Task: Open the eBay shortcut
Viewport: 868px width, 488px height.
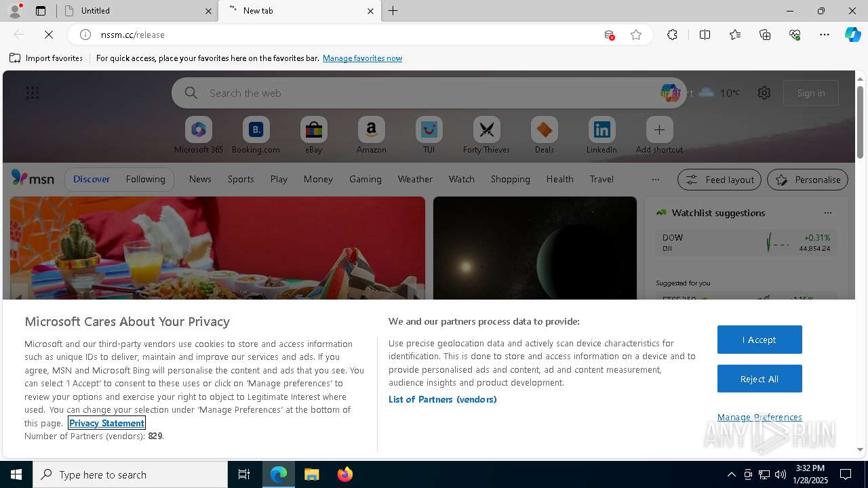Action: [313, 136]
